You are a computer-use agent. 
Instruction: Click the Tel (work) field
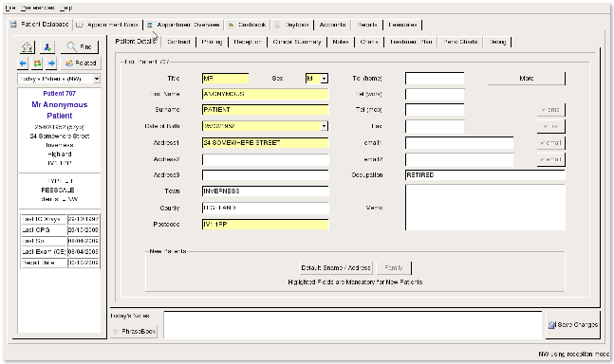point(435,94)
